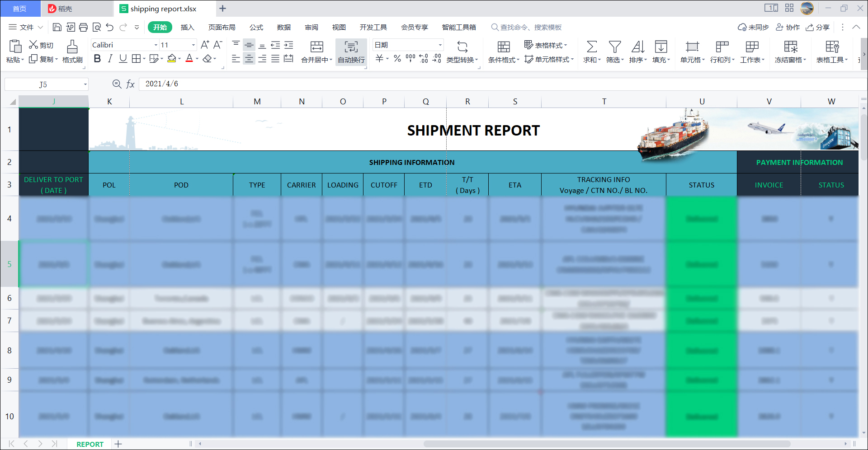This screenshot has height=450, width=868.
Task: Open the Calibri font name dropdown
Action: tap(156, 45)
